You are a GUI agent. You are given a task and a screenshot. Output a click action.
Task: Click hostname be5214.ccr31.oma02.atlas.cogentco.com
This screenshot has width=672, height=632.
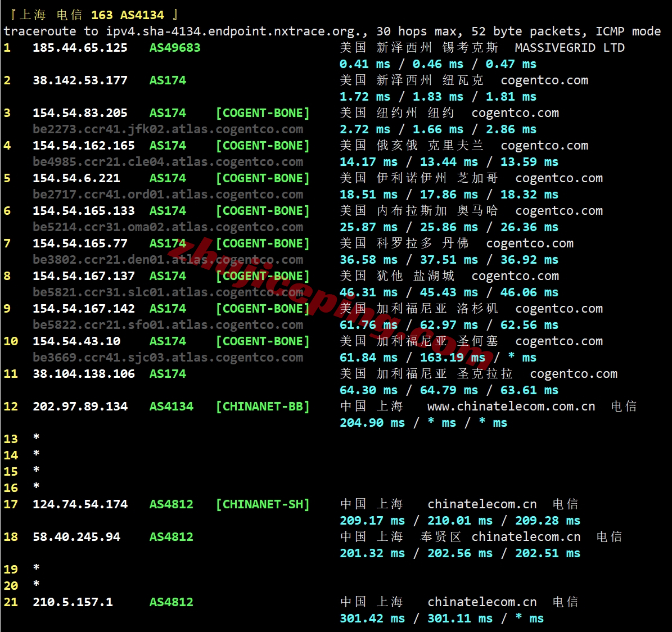tap(168, 227)
